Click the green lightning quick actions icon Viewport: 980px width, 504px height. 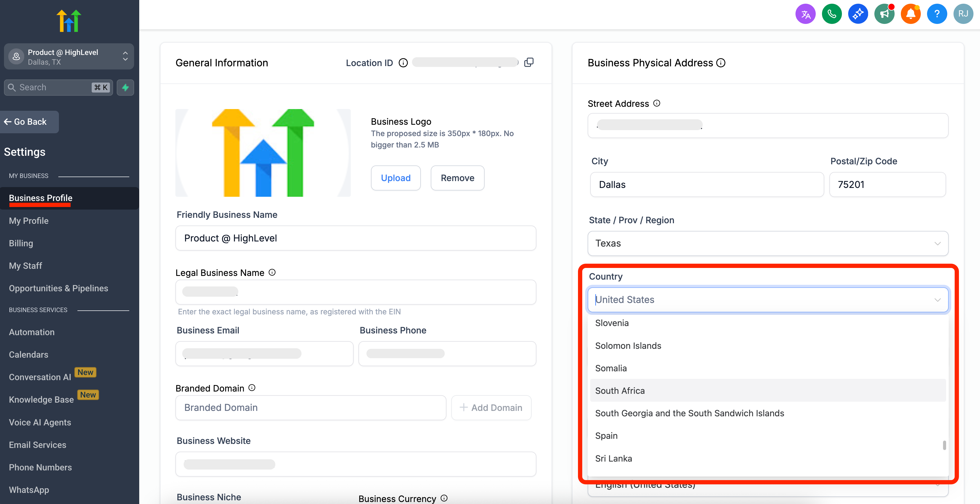(125, 87)
